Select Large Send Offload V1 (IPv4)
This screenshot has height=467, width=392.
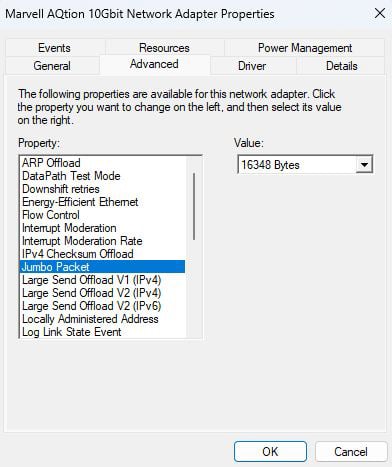point(102,280)
